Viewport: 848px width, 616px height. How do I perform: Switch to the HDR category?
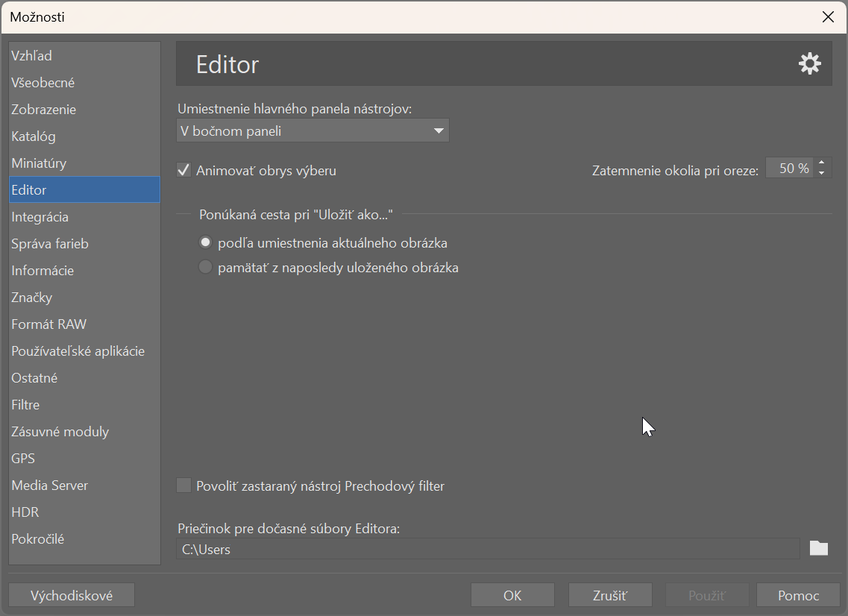(84, 512)
